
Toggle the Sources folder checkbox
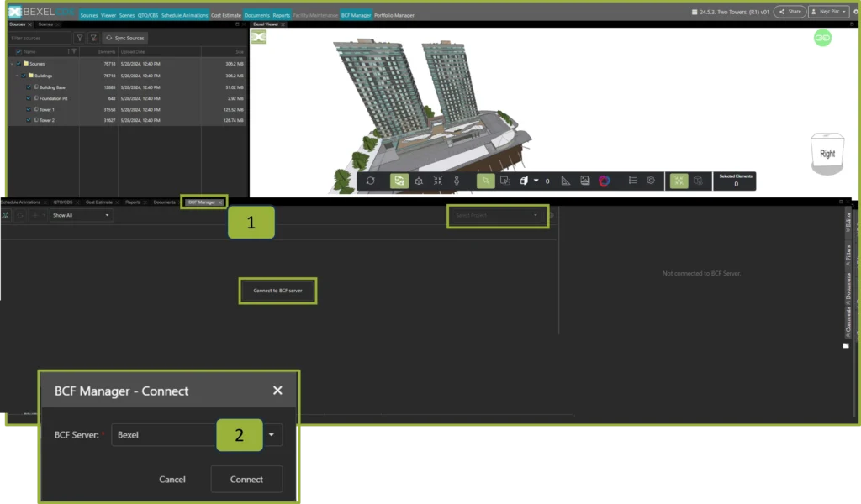[x=18, y=64]
